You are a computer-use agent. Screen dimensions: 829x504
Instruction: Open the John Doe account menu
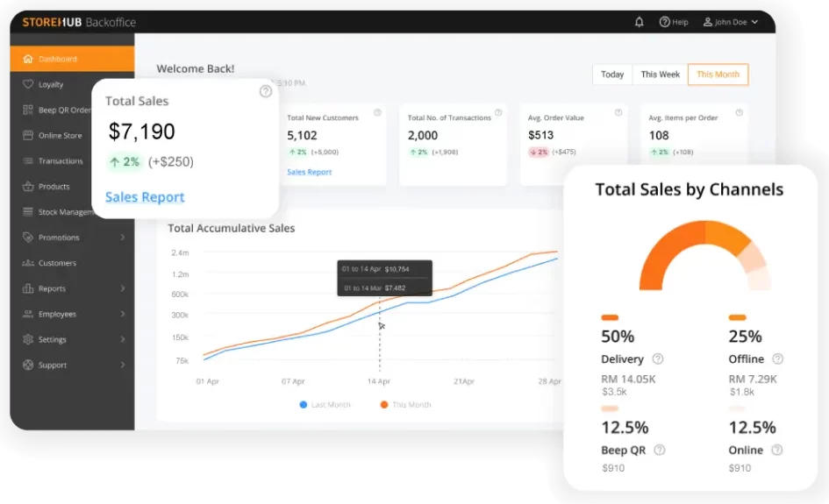coord(731,22)
